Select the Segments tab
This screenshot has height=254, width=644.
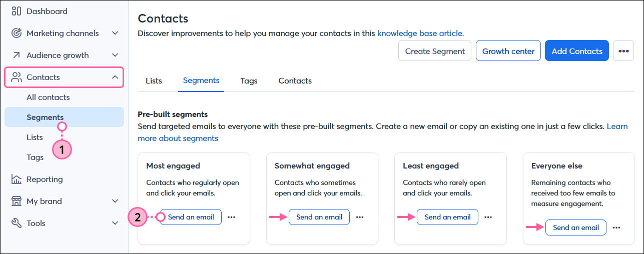pyautogui.click(x=201, y=80)
